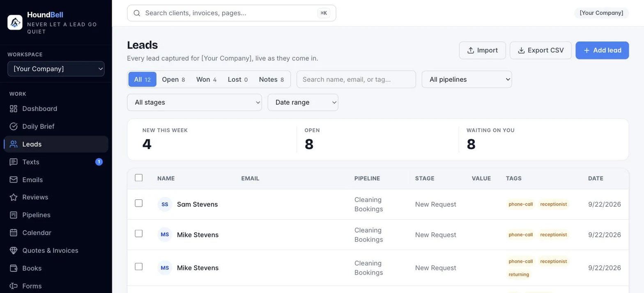Click the EMAIL column header
The width and height of the screenshot is (644, 293).
point(250,179)
